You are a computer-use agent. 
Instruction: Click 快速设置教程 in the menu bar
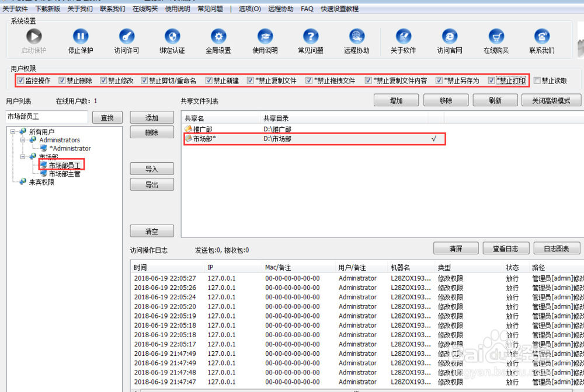[x=340, y=8]
